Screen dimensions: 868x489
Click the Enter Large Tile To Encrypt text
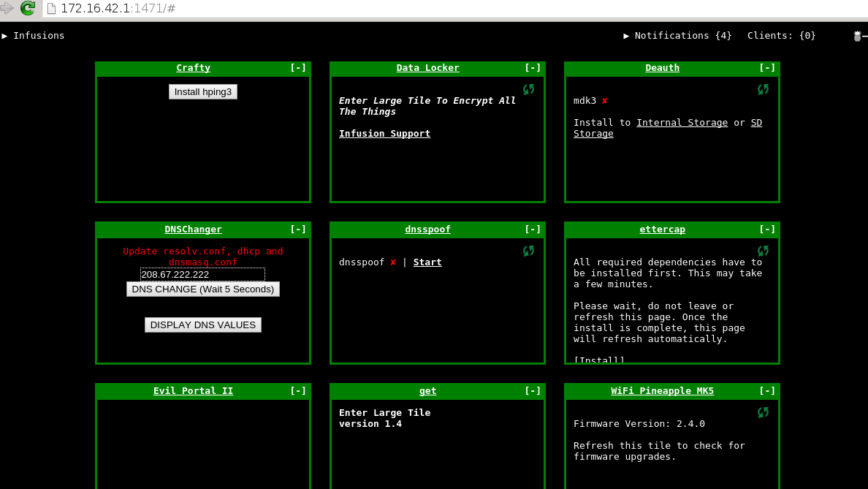(427, 106)
